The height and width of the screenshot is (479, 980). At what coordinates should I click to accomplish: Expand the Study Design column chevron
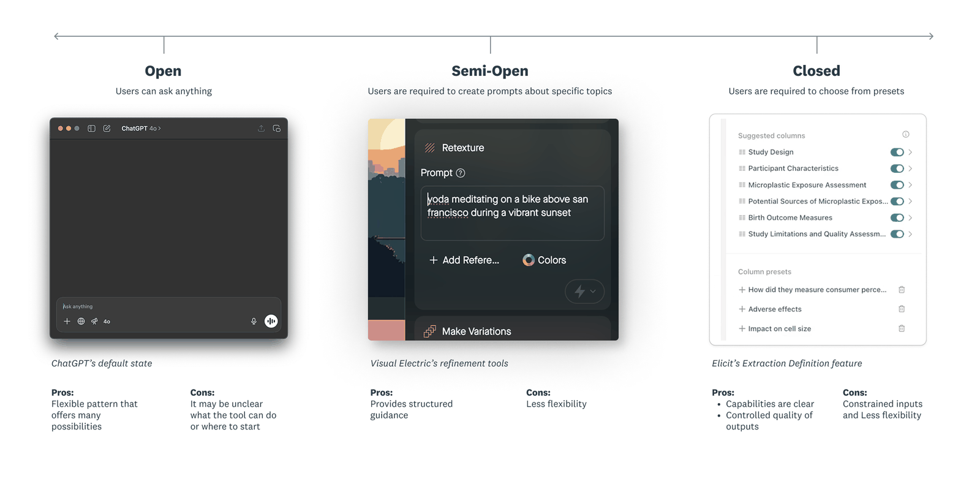tap(911, 152)
